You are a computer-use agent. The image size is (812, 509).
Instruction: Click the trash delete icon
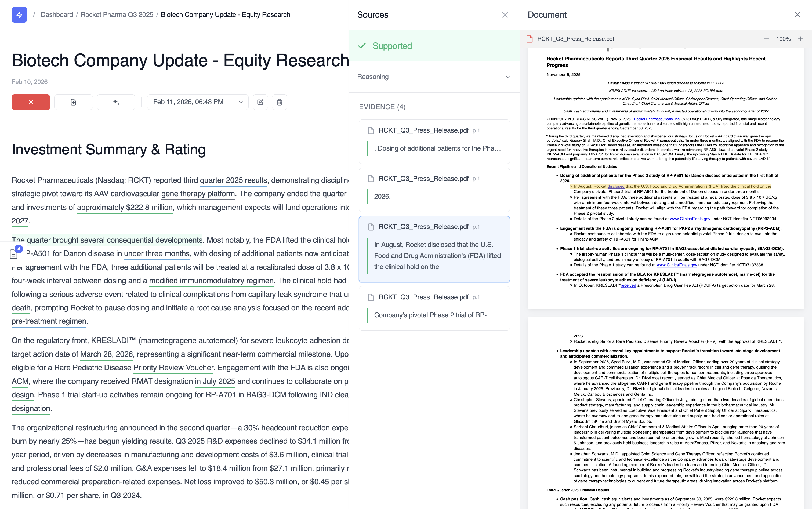[280, 102]
